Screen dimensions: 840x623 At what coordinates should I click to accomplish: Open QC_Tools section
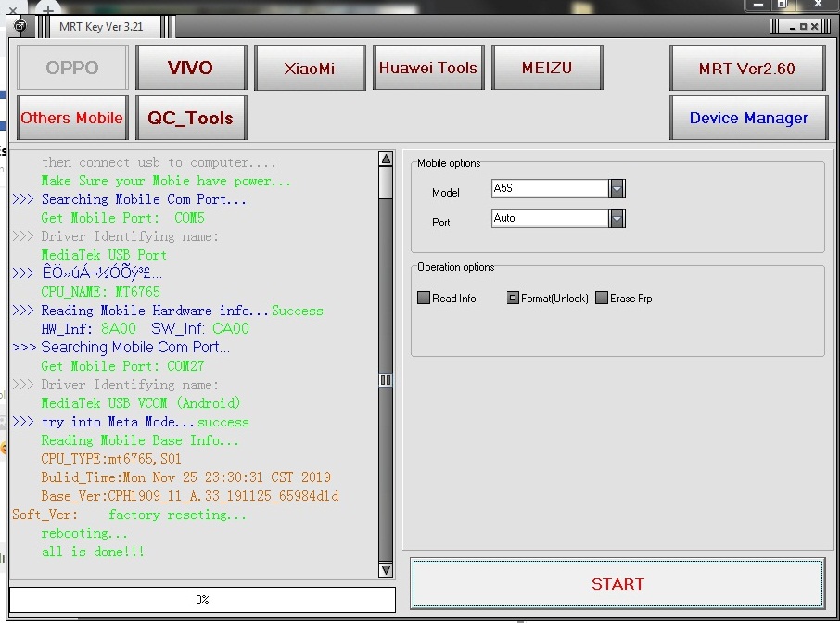[x=191, y=118]
